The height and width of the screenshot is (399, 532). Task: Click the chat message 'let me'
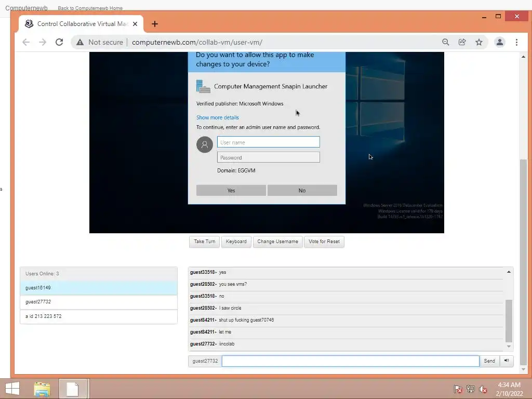point(225,332)
